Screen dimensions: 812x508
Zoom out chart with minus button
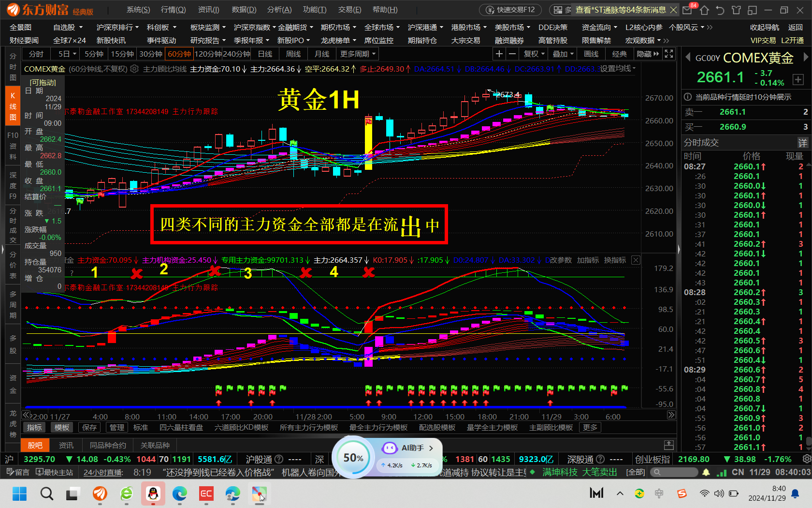pos(512,54)
